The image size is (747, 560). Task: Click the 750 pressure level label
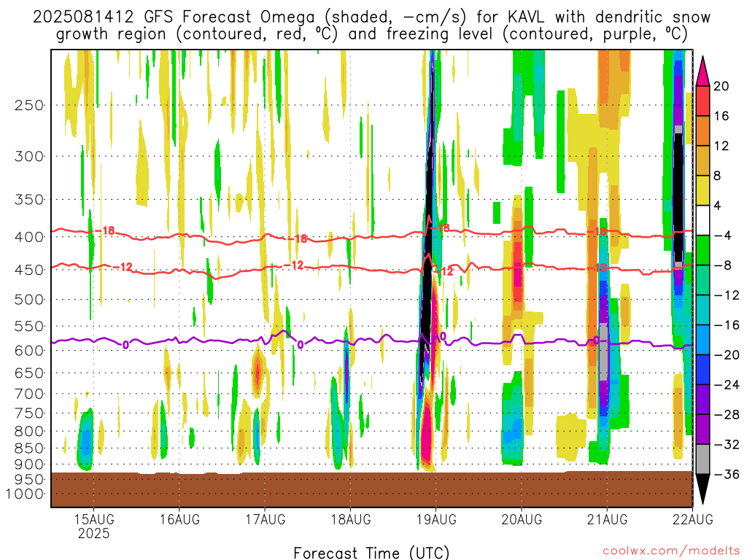pyautogui.click(x=29, y=413)
